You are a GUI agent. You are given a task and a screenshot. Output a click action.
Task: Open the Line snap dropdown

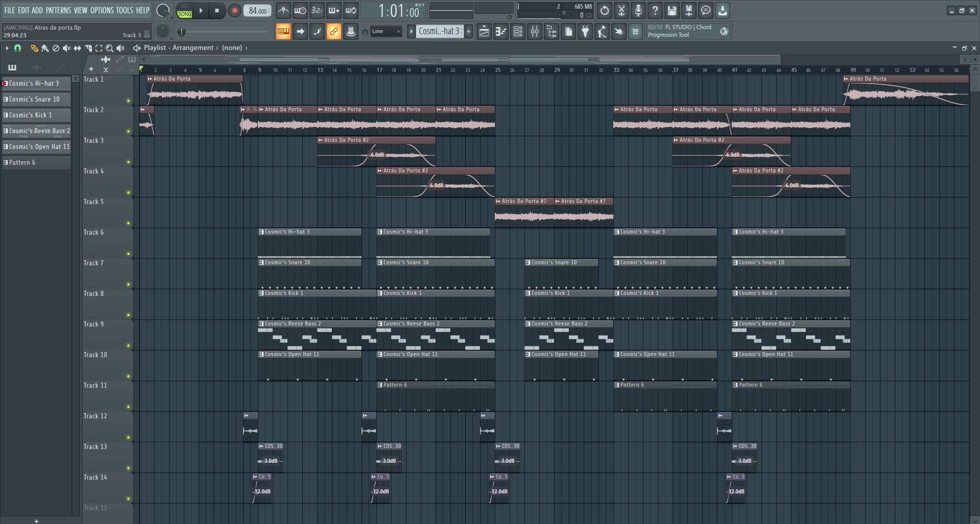386,32
